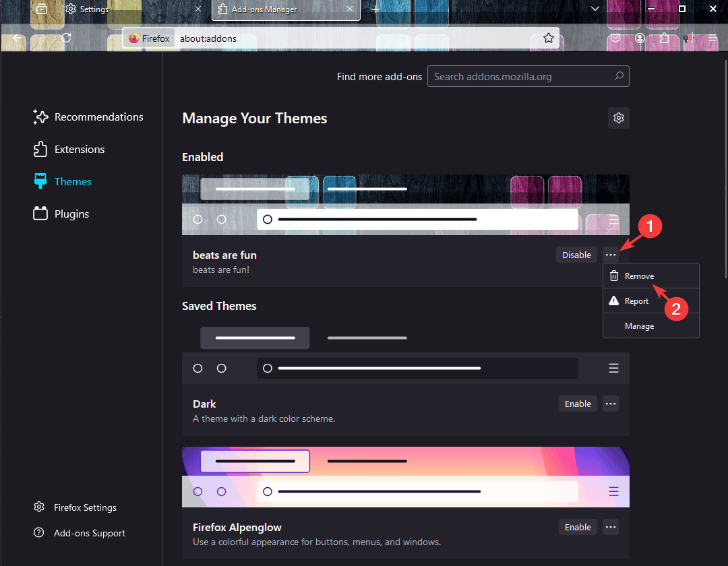Click the 'Find more add-ons' label
This screenshot has width=728, height=566.
point(380,77)
